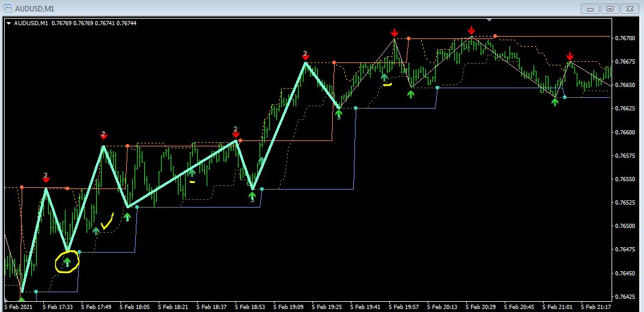Click the 5 Feb 18:53 time label
Viewport: 644px width, 312px height.
pyautogui.click(x=250, y=307)
